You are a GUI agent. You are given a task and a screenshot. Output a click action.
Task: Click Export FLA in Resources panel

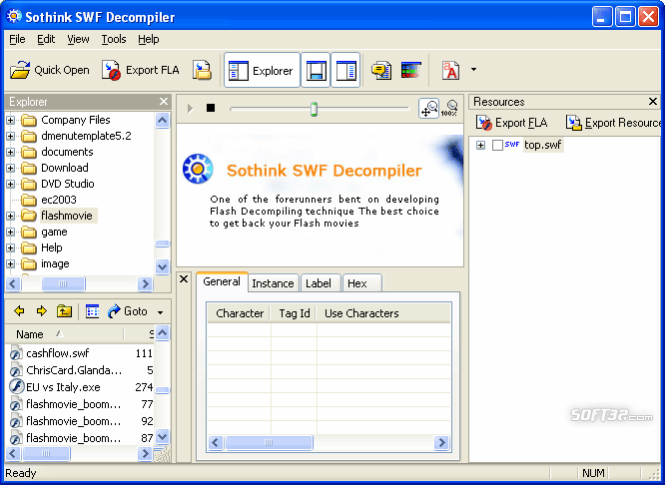click(511, 123)
